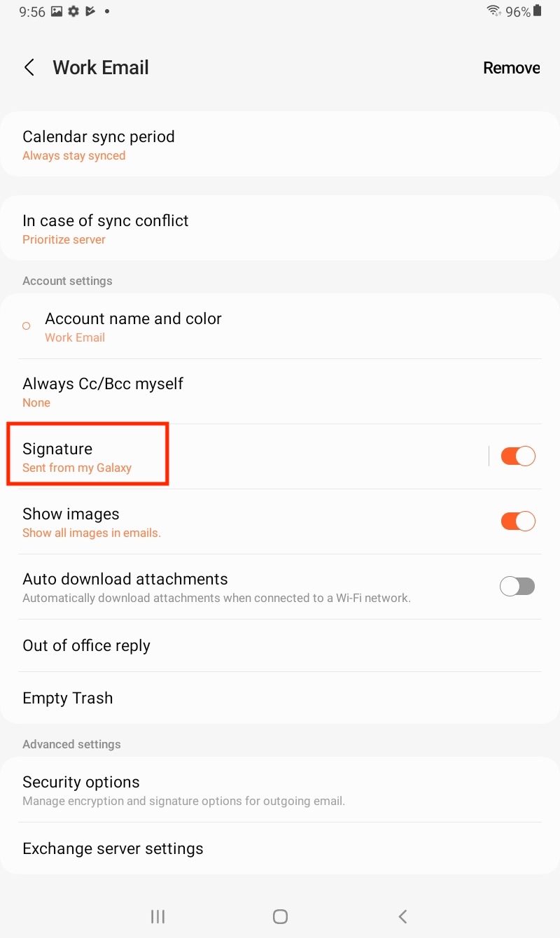Open Exchange server settings
The width and height of the screenshot is (560, 938).
click(280, 848)
